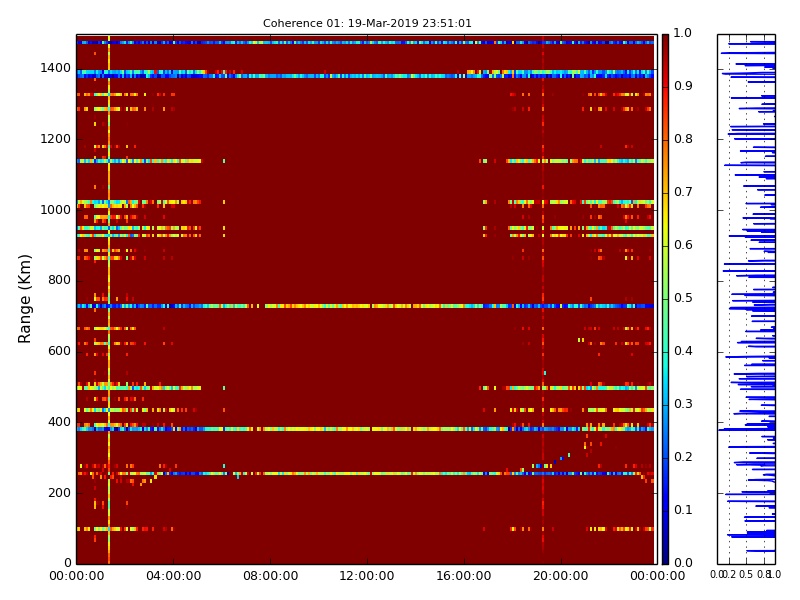Click the leftmost 00:00:00 time axis label
The width and height of the screenshot is (800, 600).
pyautogui.click(x=77, y=576)
